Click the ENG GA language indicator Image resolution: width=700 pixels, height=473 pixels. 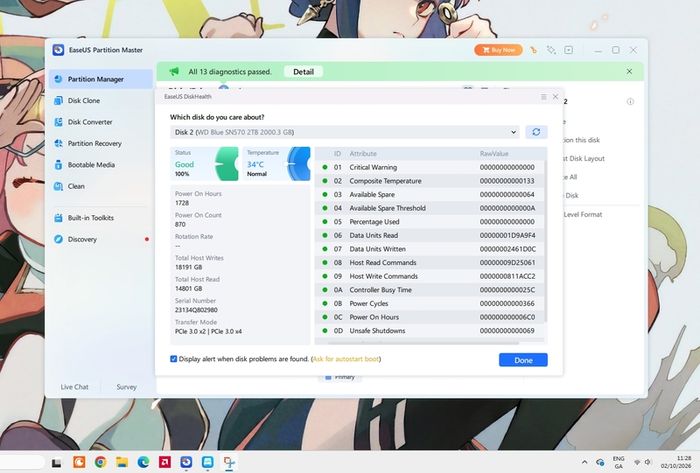coord(618,462)
